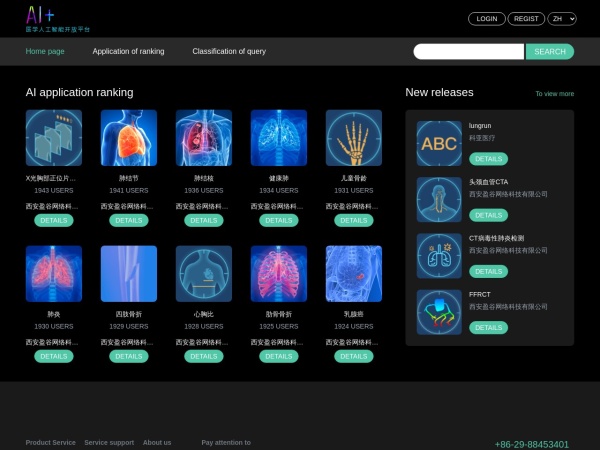Screen dimensions: 600x450
Task: Select the 头颈血管CTA app icon
Action: (x=439, y=200)
